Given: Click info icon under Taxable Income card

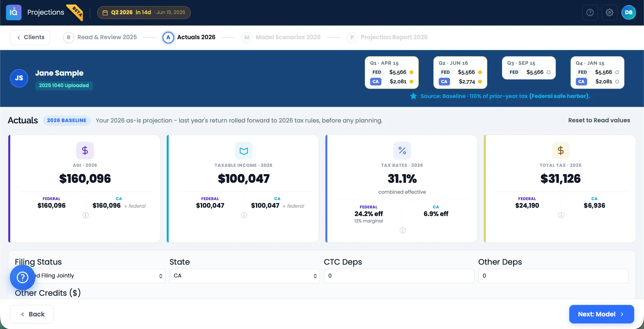Looking at the screenshot, I should [x=244, y=215].
